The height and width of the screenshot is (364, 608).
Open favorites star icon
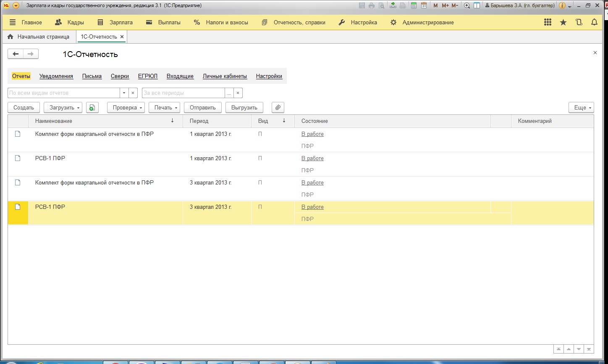coord(563,23)
